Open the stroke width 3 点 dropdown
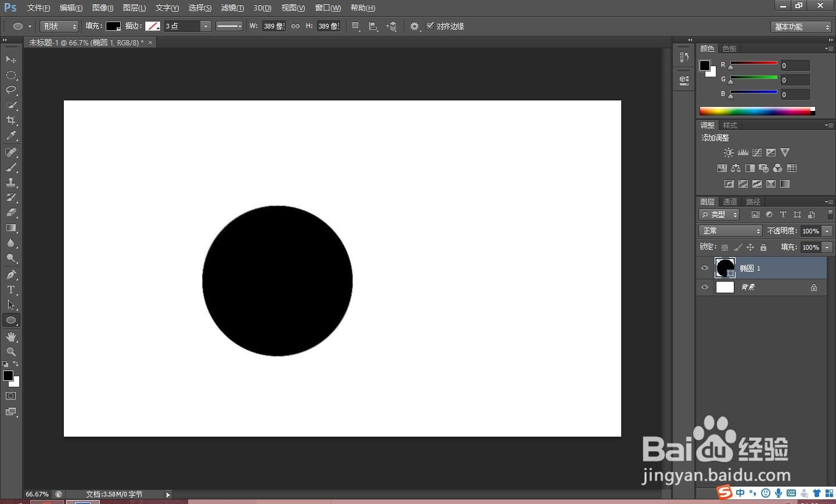This screenshot has height=504, width=836. [206, 26]
